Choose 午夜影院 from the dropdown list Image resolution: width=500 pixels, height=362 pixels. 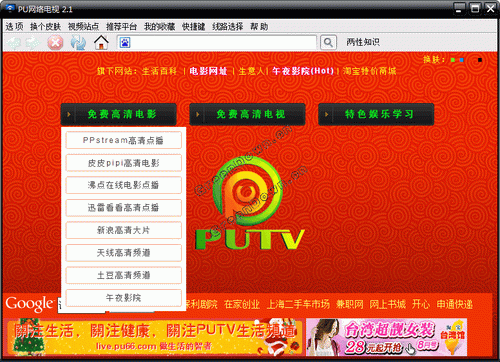pos(123,298)
